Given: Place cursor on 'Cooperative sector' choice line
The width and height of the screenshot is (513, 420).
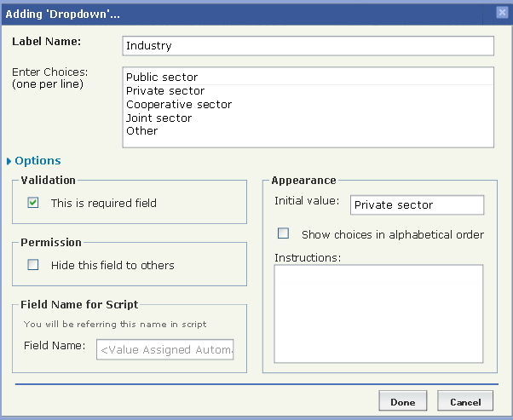Looking at the screenshot, I should point(179,105).
